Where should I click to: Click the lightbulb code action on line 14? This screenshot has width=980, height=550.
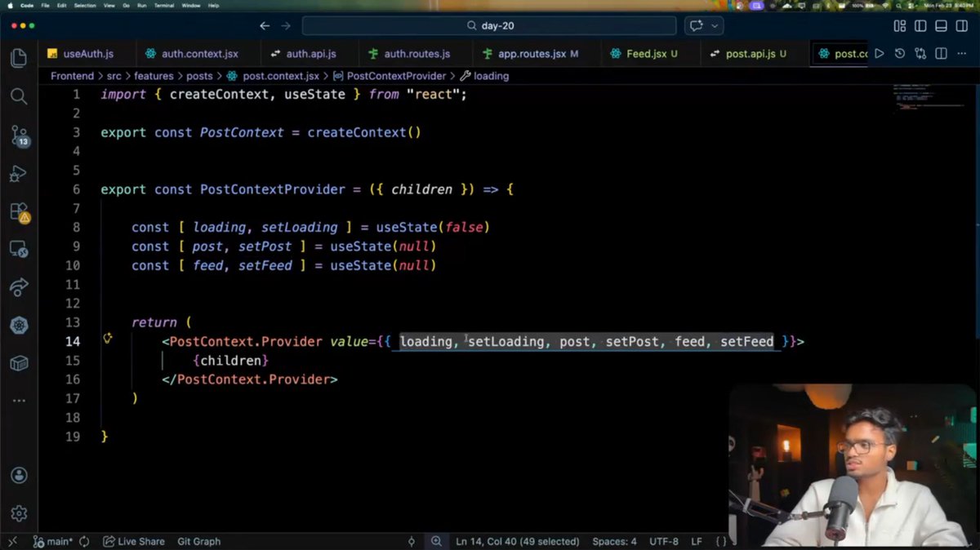[x=107, y=338]
